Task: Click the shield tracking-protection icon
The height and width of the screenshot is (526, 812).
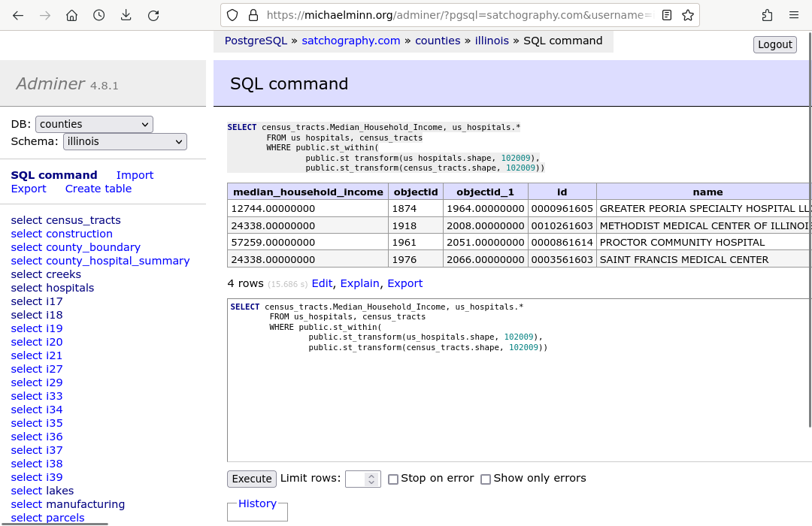Action: click(233, 14)
